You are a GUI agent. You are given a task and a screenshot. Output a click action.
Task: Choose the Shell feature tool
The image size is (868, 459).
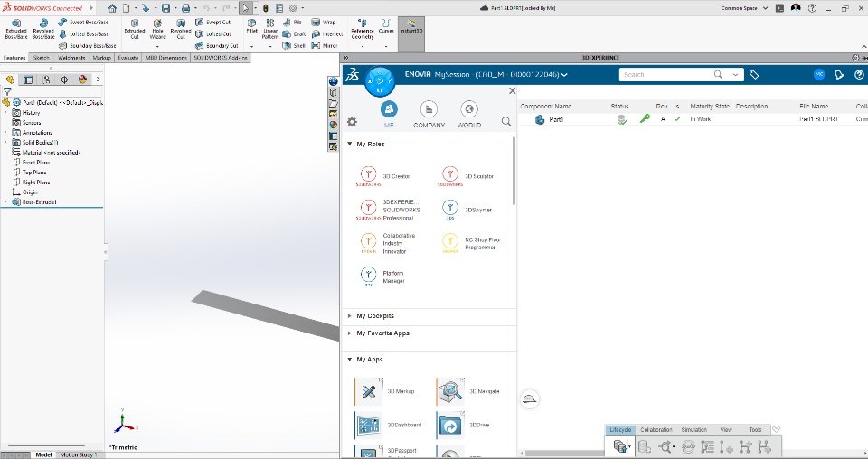click(294, 46)
